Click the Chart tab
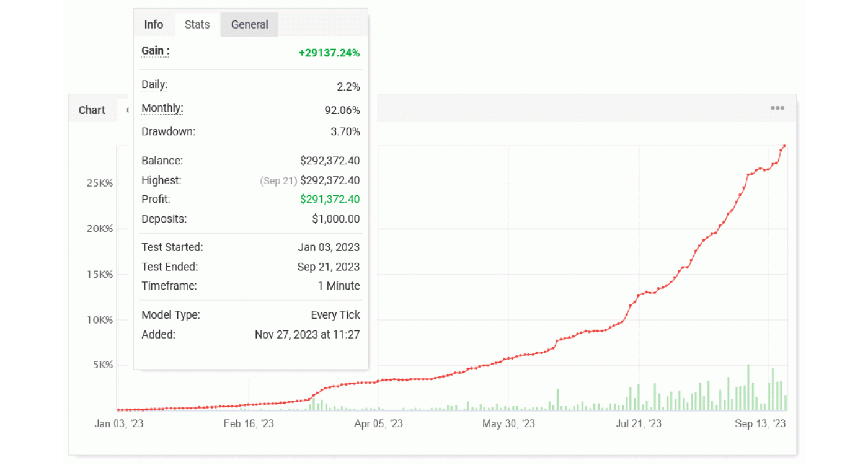 pos(92,110)
